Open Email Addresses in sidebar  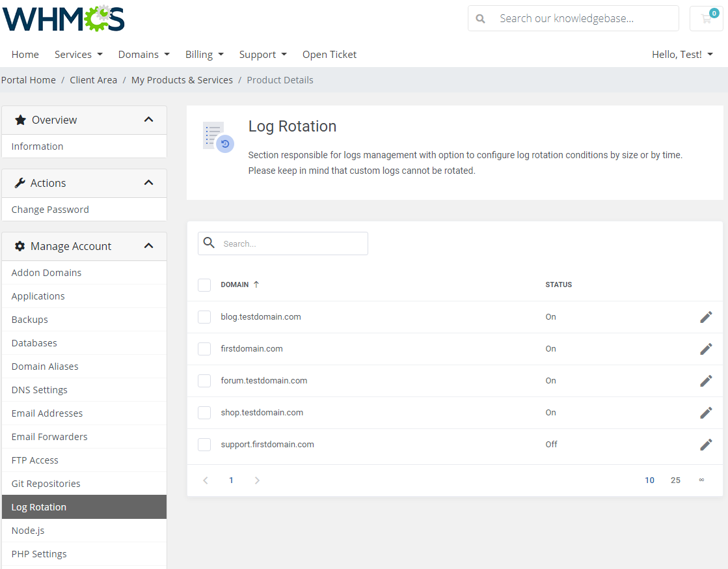[x=84, y=413]
